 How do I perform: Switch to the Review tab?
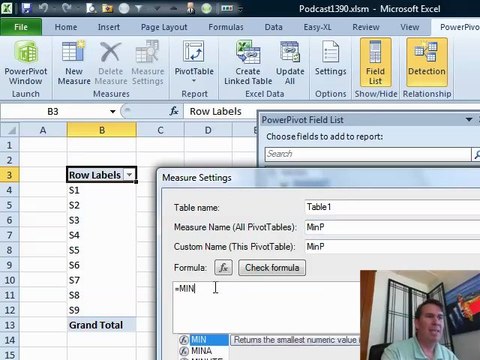coord(366,27)
